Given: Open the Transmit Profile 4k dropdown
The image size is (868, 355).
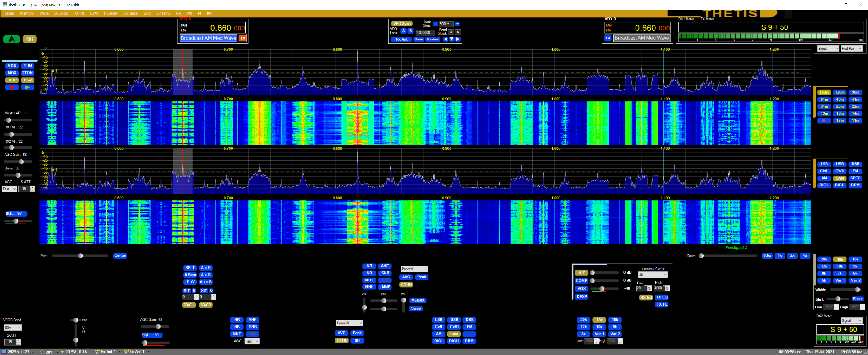Looking at the screenshot, I should point(653,275).
